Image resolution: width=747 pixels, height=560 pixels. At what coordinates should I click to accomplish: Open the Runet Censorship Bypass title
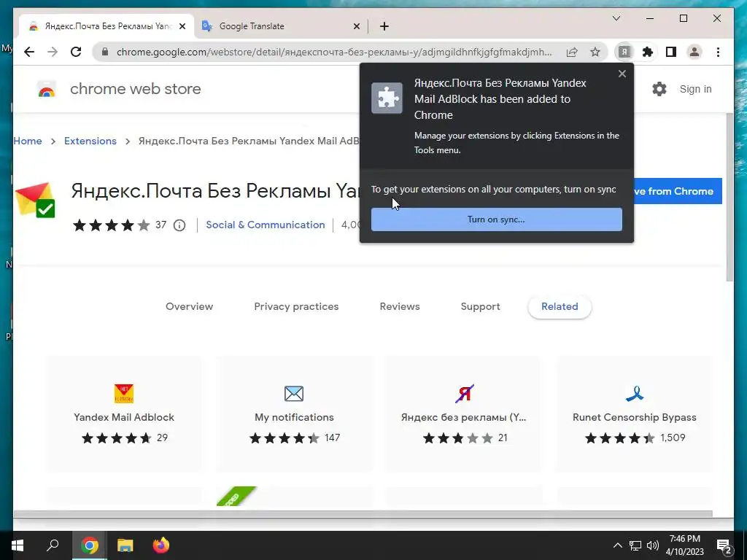634,417
